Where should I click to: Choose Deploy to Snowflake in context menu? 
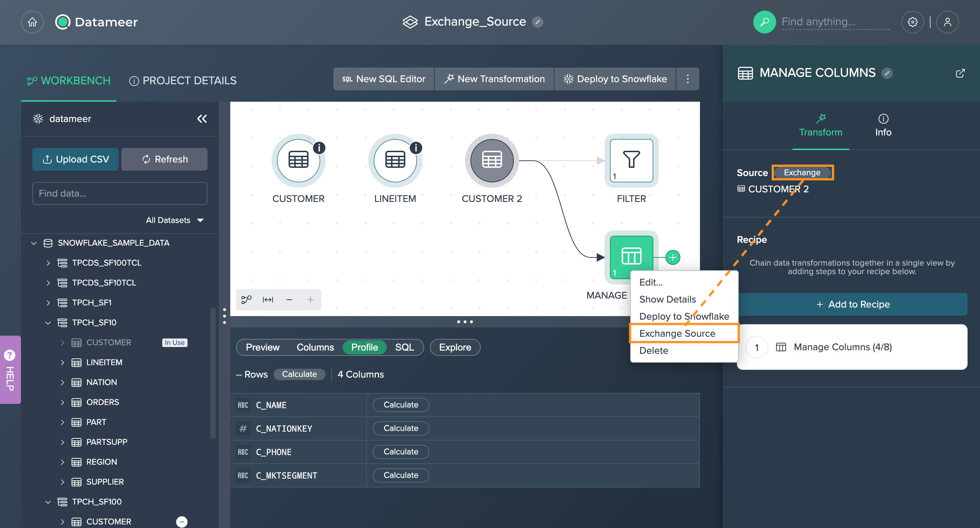click(x=684, y=316)
